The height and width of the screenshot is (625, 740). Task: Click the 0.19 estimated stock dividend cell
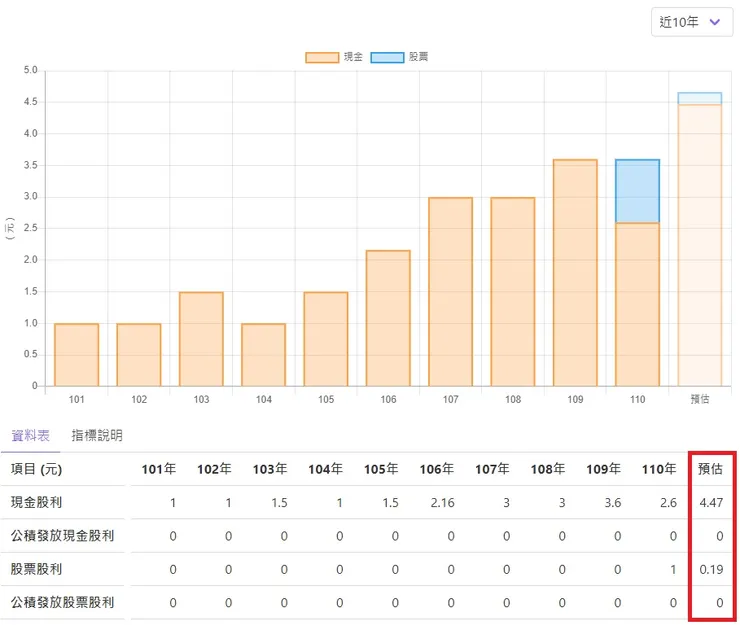pos(711,569)
